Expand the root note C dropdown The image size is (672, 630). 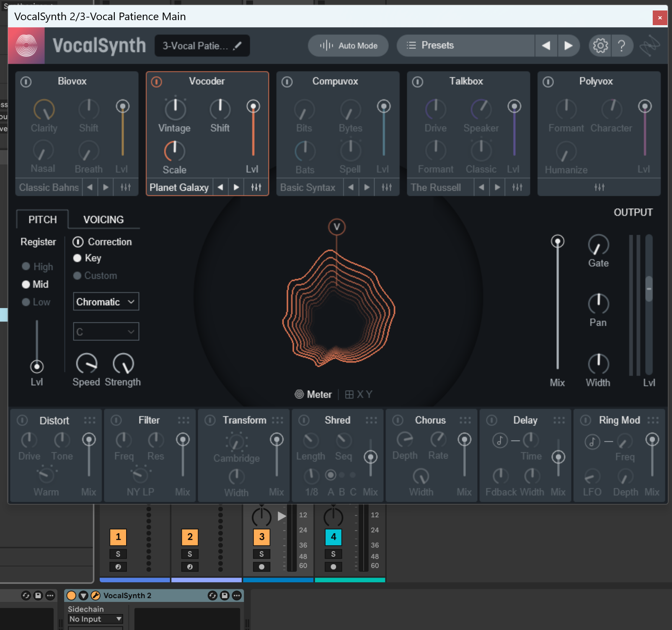click(106, 332)
